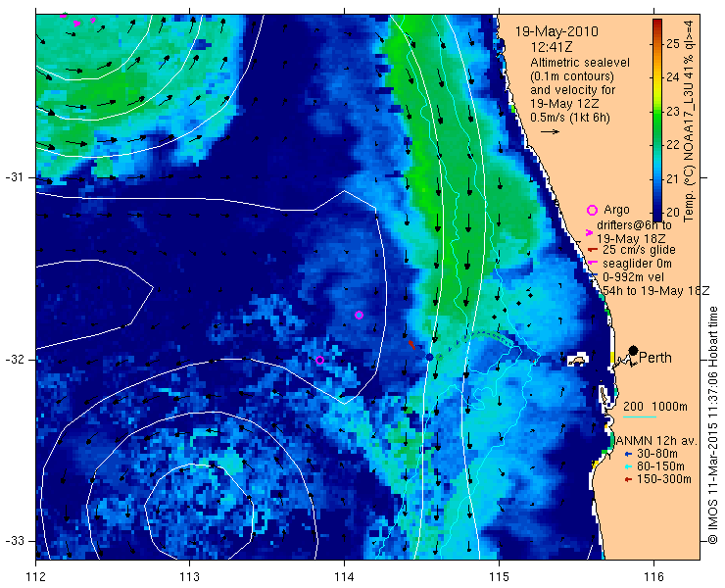Click the colorbar tick label '21'

[673, 179]
